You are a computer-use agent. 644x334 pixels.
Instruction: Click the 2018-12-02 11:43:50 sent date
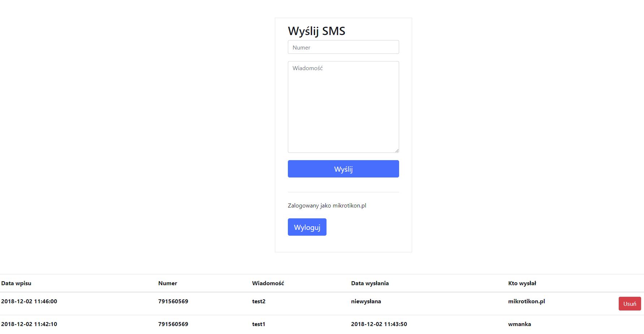[379, 324]
